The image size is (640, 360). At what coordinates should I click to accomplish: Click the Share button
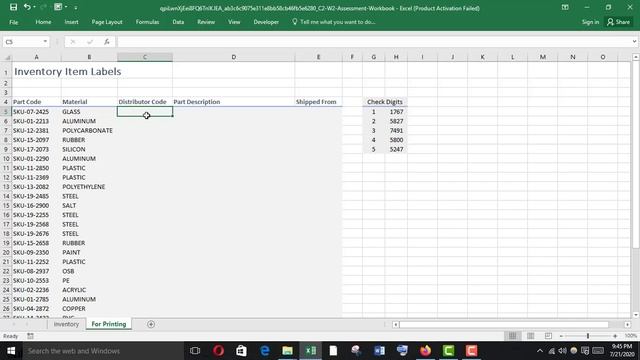point(618,22)
